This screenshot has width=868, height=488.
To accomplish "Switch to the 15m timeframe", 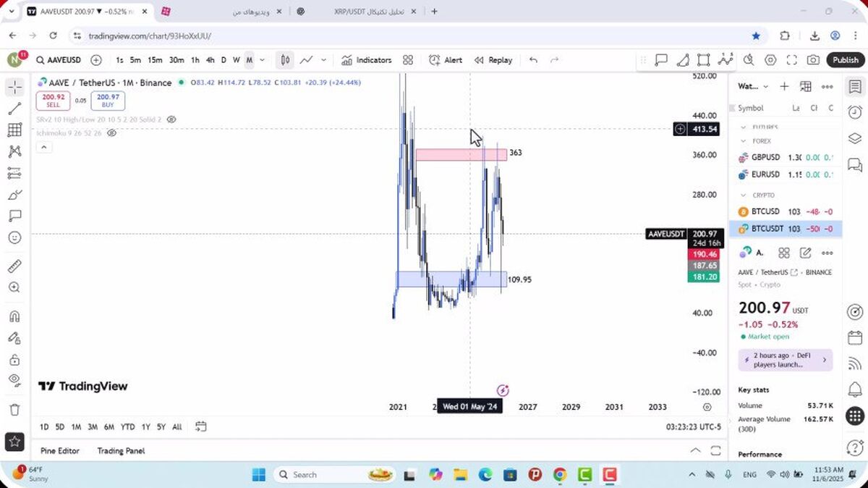I will (x=155, y=60).
